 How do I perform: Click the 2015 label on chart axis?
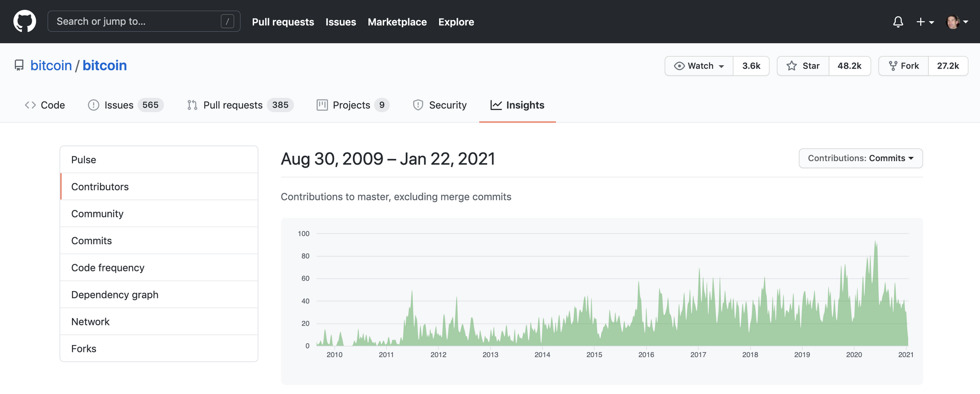(x=594, y=355)
